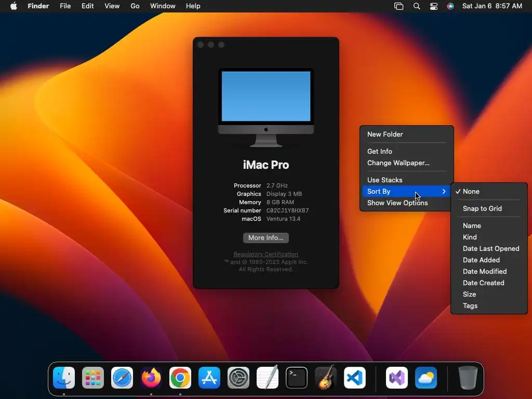The width and height of the screenshot is (532, 399).
Task: Select Show View Options
Action: tap(406, 203)
